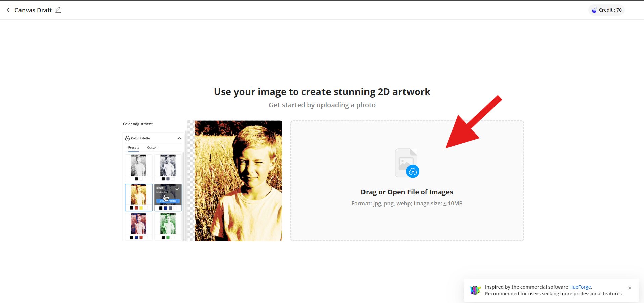Image resolution: width=644 pixels, height=303 pixels.
Task: Click the Custom Palette button on Blue preset
Action: tap(168, 201)
